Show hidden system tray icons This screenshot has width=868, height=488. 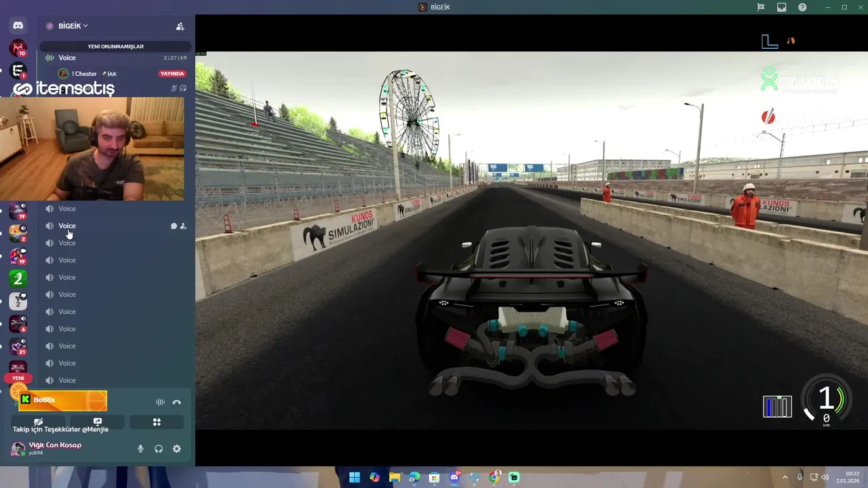[x=785, y=477]
